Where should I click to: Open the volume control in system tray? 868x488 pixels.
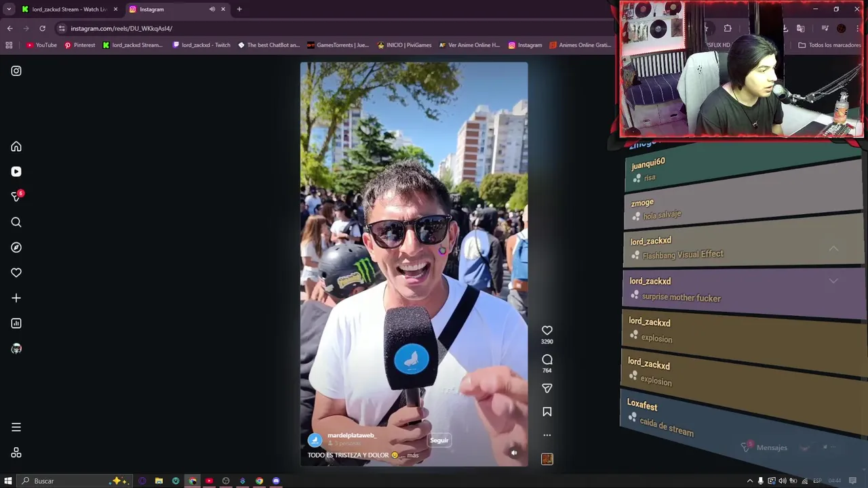click(782, 481)
